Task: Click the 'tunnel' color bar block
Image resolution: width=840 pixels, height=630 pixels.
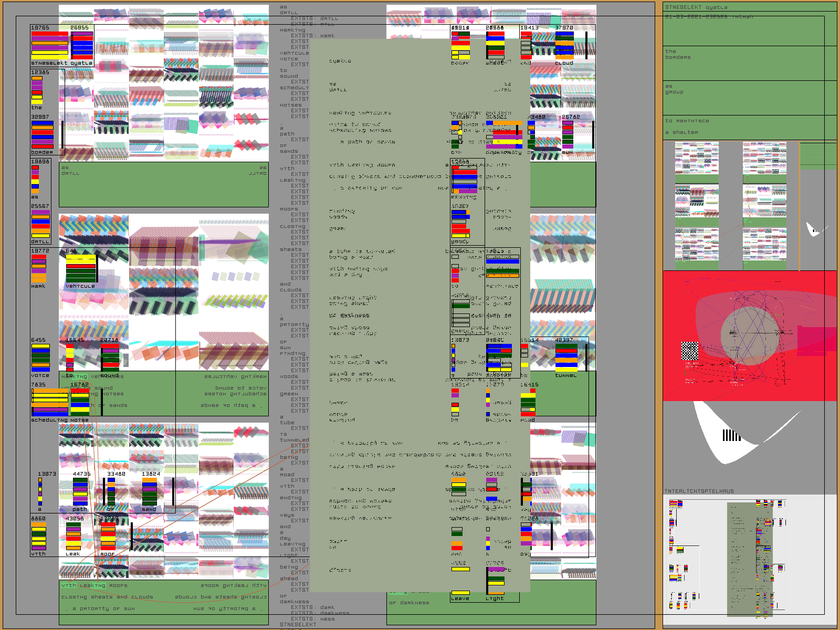Action: click(566, 357)
